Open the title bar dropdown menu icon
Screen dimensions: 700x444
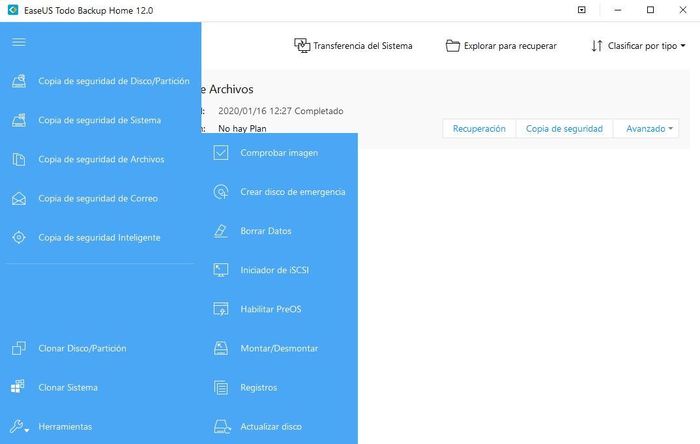click(x=582, y=10)
